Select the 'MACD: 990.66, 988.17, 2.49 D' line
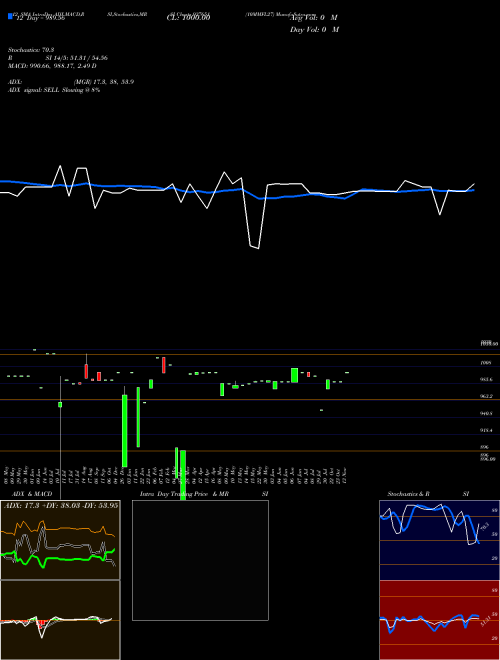 click(x=52, y=66)
